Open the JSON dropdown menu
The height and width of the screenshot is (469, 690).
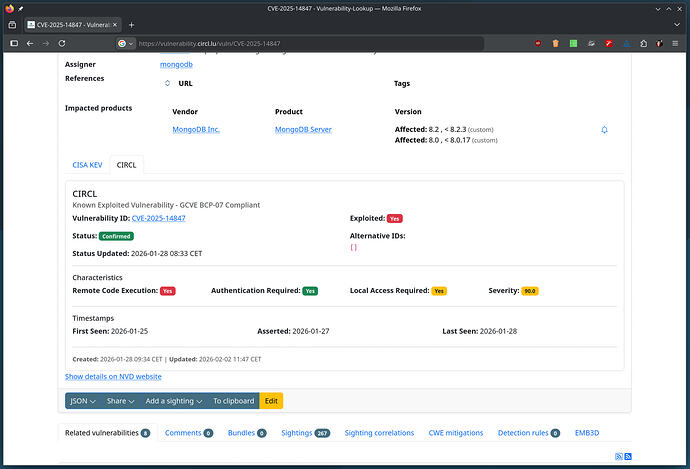click(83, 401)
